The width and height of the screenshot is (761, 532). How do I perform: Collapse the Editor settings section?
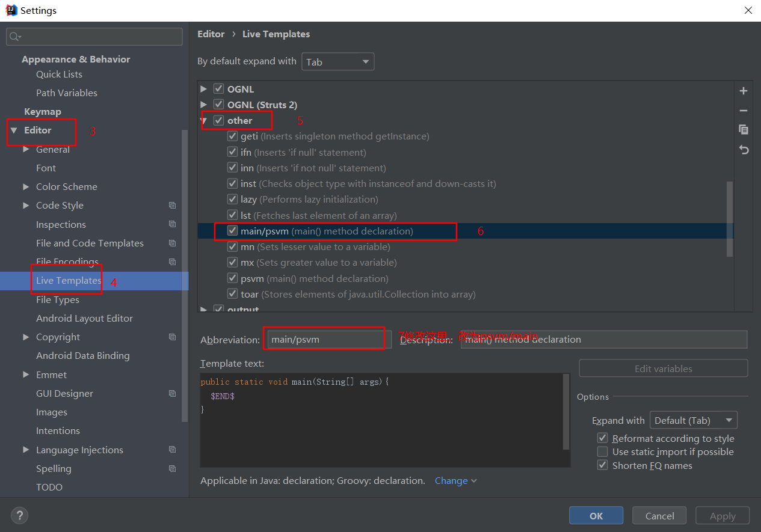14,130
